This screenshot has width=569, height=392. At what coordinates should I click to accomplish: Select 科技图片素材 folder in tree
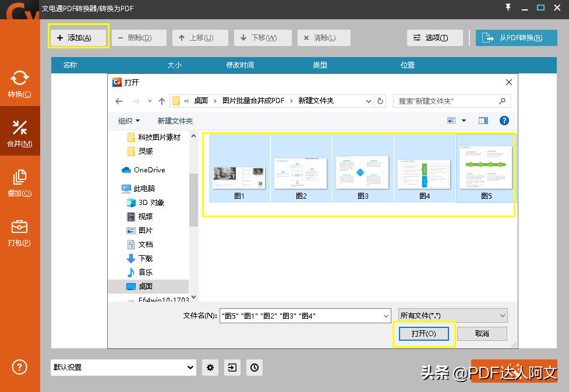[x=154, y=137]
